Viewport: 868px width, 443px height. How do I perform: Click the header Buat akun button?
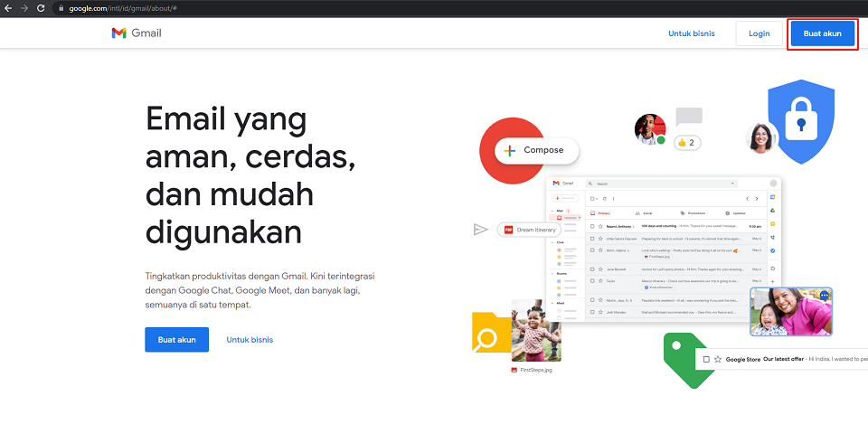pyautogui.click(x=822, y=33)
